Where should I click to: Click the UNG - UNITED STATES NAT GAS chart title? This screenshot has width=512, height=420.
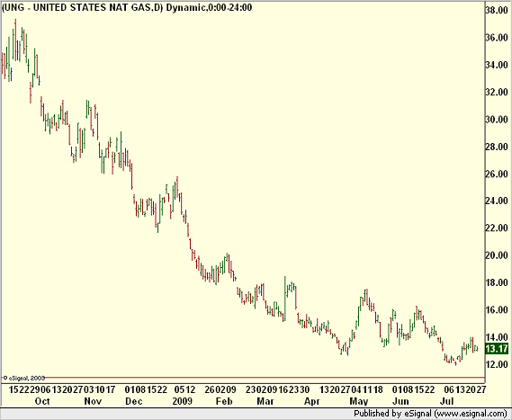click(x=127, y=7)
